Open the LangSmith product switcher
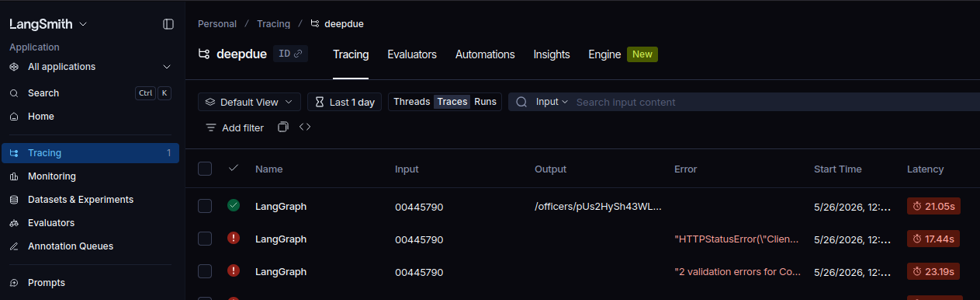The width and height of the screenshot is (980, 300). click(x=48, y=24)
